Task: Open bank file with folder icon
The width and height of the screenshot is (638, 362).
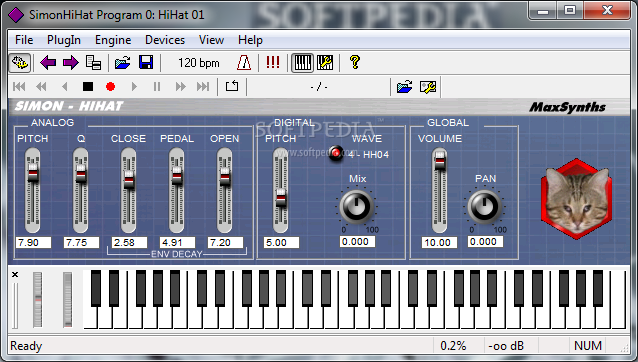Action: pos(122,63)
